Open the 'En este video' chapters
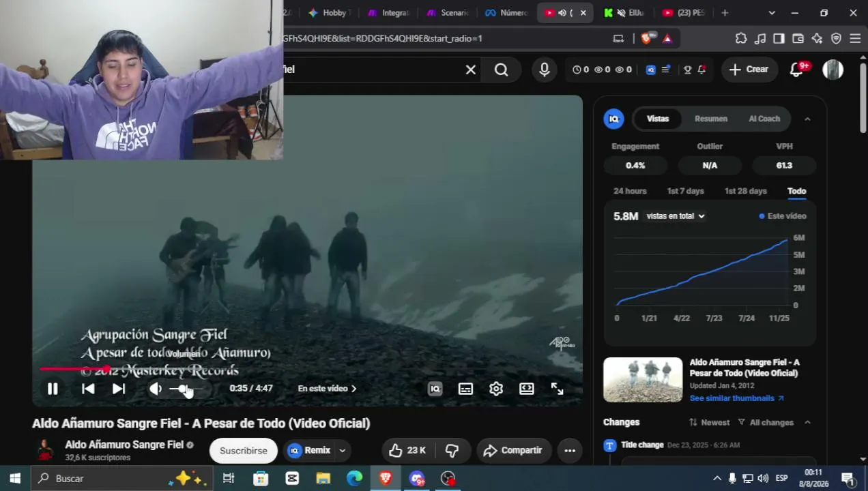Screen dimensions: 868x491 328,389
